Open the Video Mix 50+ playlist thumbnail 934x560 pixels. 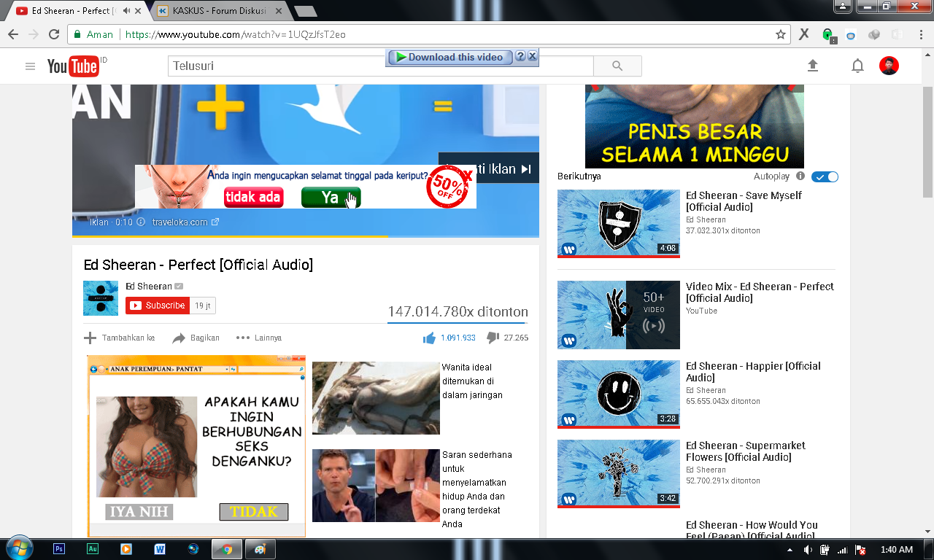point(619,315)
